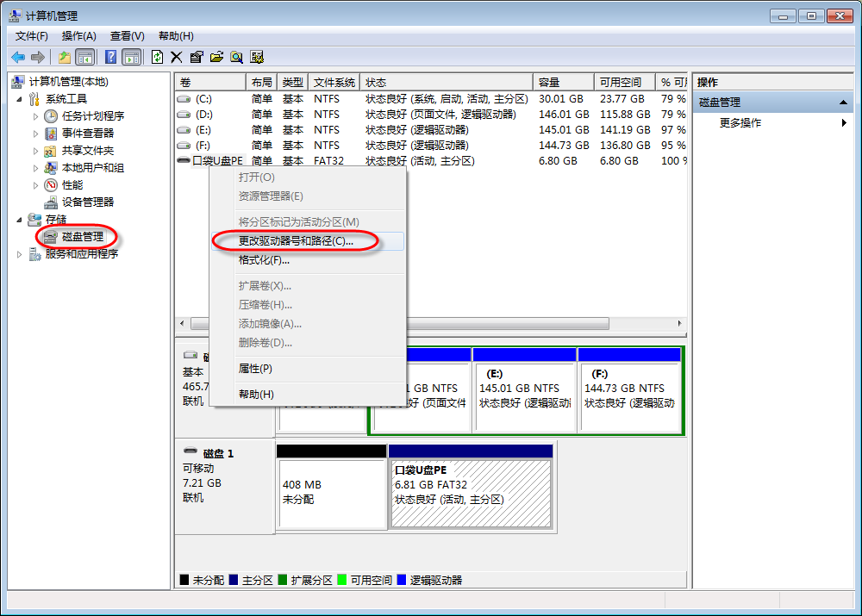Sort by the 卷 column header
Viewport: 862px width, 616px height.
click(x=210, y=83)
